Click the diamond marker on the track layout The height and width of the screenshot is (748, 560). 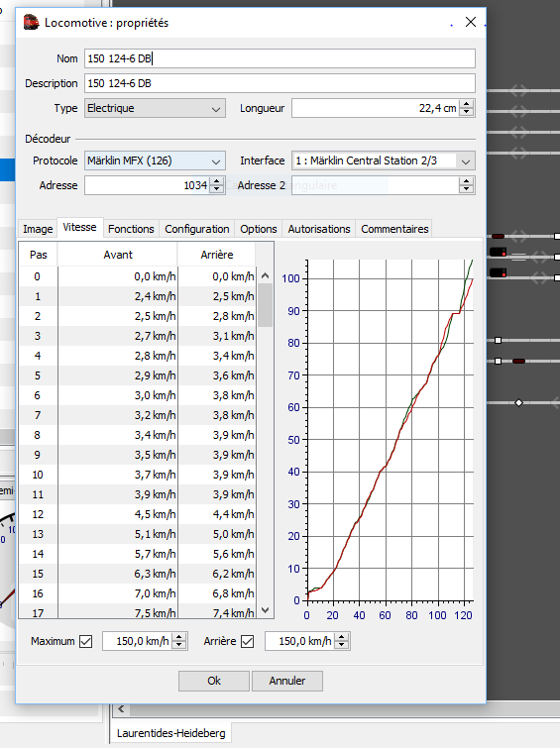point(519,403)
